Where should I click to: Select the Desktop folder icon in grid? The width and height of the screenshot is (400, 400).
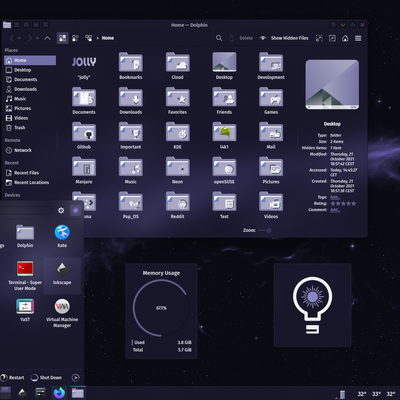tap(224, 62)
